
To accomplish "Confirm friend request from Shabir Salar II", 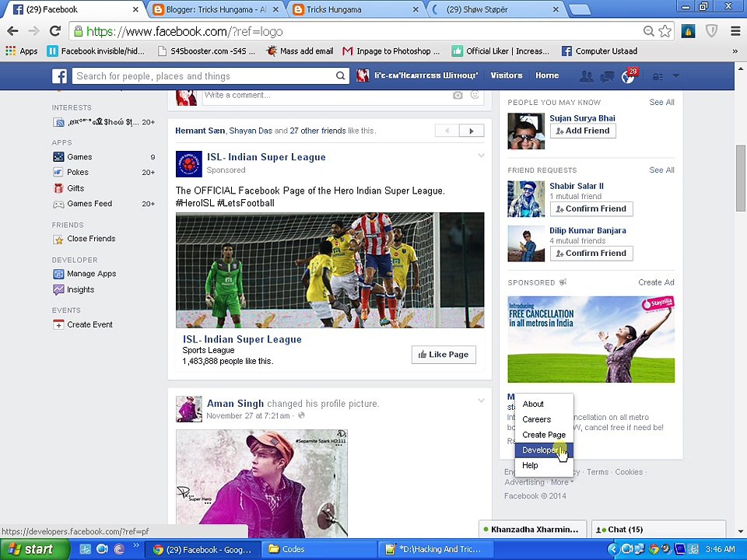I will click(x=591, y=208).
